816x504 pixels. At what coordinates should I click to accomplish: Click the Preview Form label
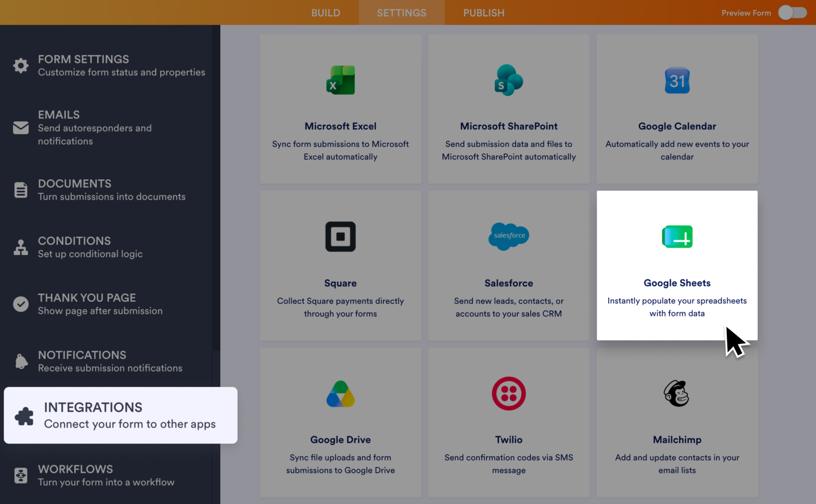(746, 13)
